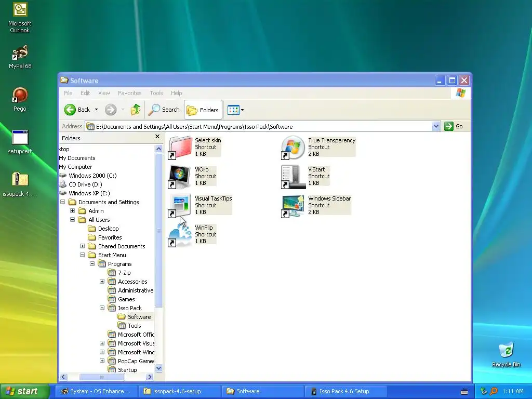532x399 pixels.
Task: Select the Windows Sidebar shortcut icon
Action: (x=293, y=206)
